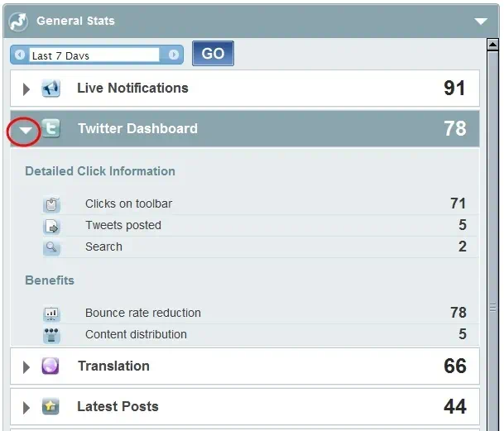The height and width of the screenshot is (431, 504).
Task: Click the Tweets posted value 5
Action: pos(463,225)
